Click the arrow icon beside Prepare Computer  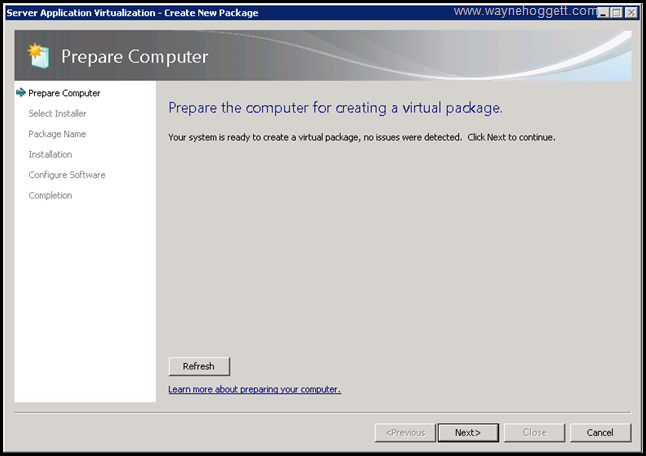(x=21, y=93)
